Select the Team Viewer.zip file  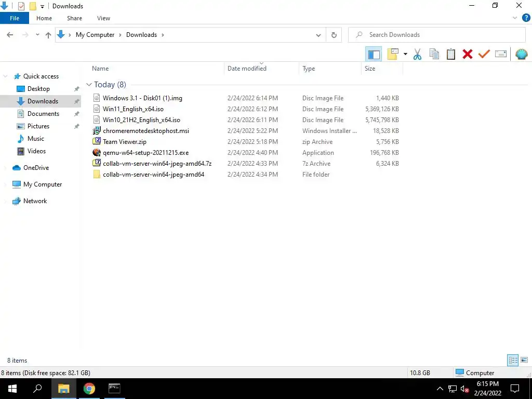[x=125, y=141]
